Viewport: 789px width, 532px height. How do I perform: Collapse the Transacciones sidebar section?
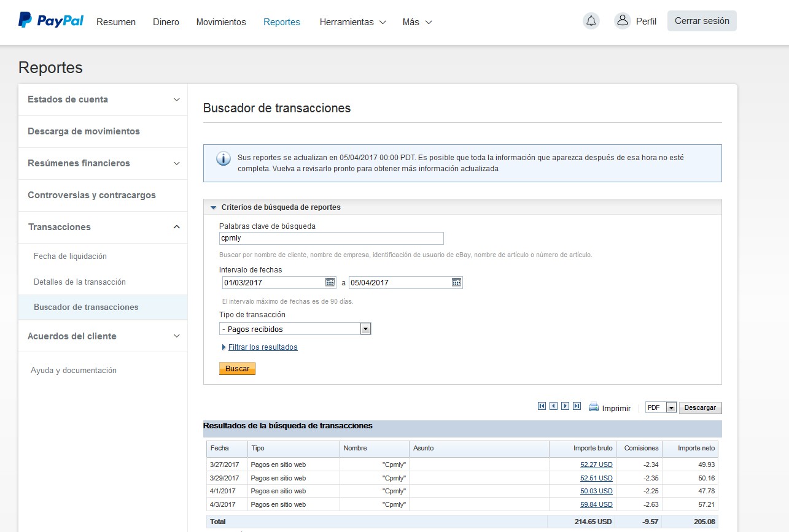click(x=176, y=227)
